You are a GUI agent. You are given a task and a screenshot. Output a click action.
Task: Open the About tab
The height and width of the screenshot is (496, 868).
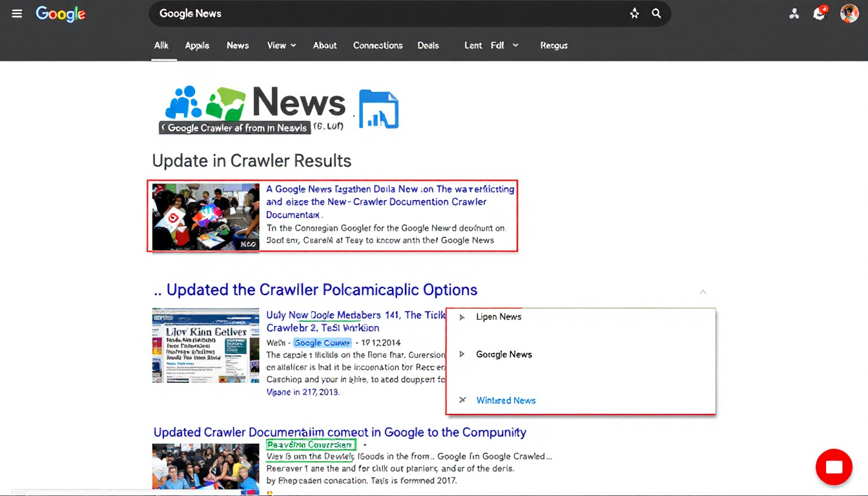325,45
